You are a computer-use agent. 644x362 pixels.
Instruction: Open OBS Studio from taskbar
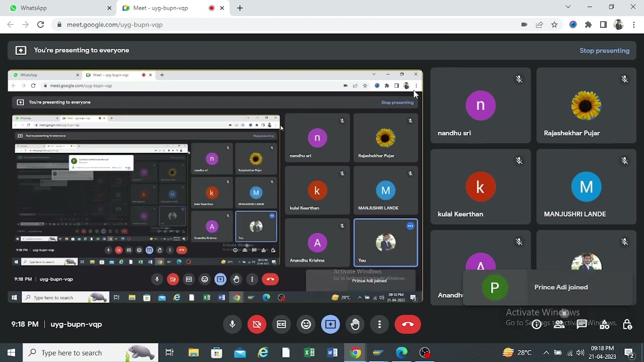425,352
